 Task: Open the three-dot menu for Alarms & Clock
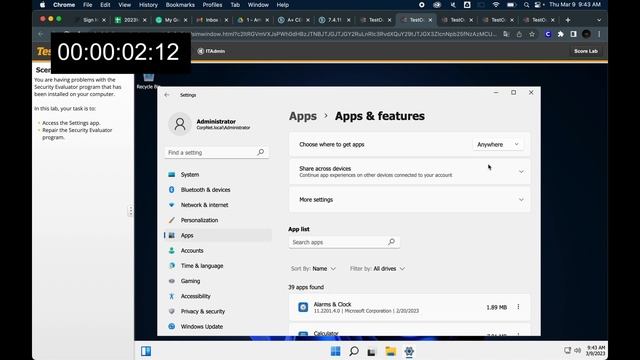tap(518, 307)
